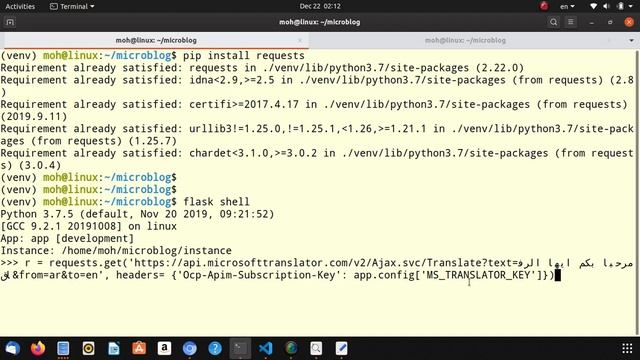Open the terminal hamburger menu
Image resolution: width=640 pixels, height=360 pixels.
click(x=571, y=22)
